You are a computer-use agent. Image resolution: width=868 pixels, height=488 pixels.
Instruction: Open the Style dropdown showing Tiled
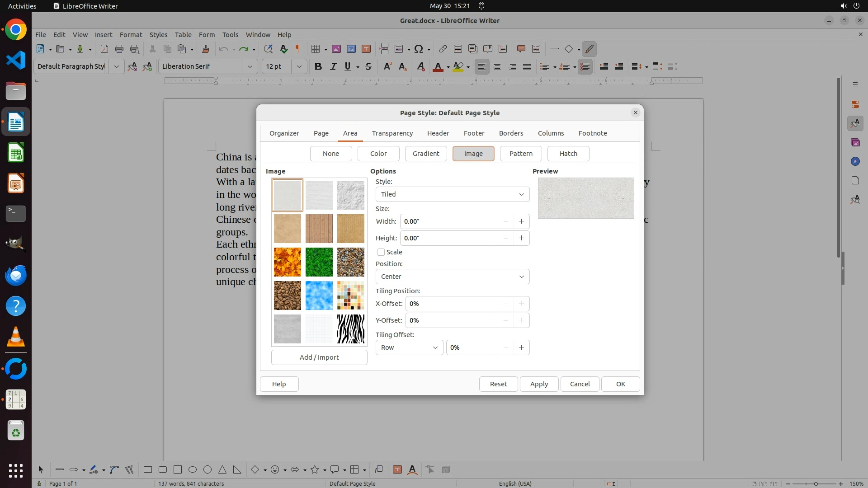tap(452, 194)
